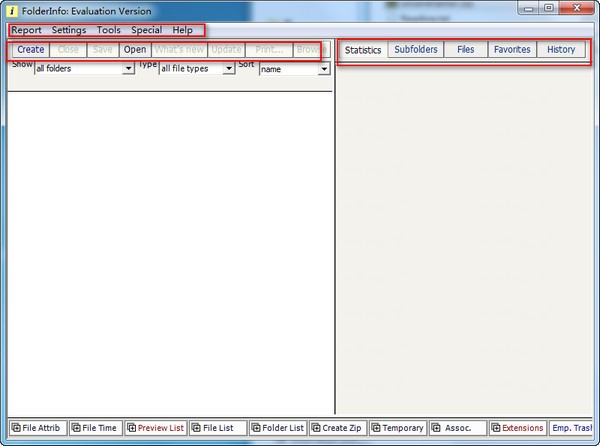
Task: Click the Create Zip button
Action: 338,428
